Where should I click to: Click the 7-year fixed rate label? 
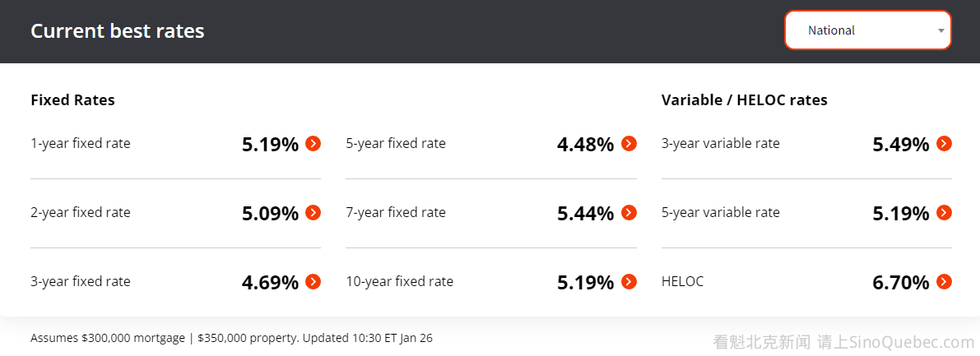pyautogui.click(x=396, y=213)
